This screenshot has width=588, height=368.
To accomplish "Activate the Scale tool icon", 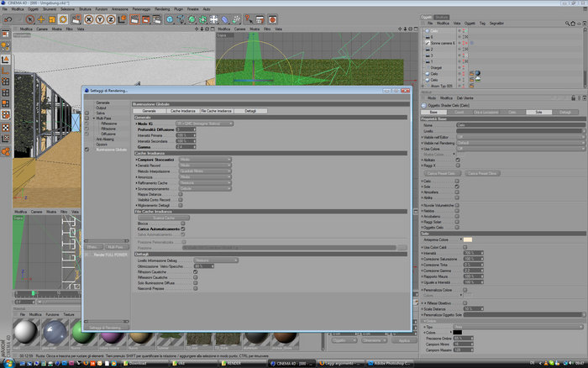I will (52, 19).
